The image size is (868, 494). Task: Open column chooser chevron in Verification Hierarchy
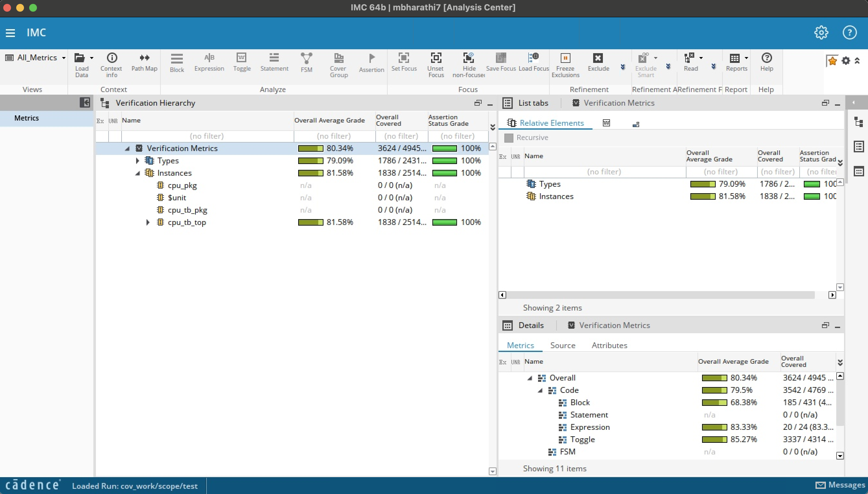[493, 127]
